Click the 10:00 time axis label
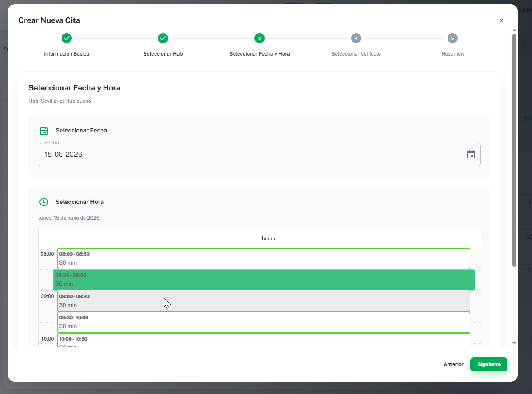Image resolution: width=532 pixels, height=394 pixels. pos(48,339)
